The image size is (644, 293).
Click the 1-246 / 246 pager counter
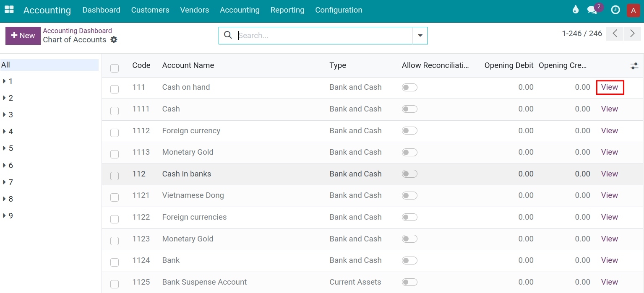pos(582,34)
